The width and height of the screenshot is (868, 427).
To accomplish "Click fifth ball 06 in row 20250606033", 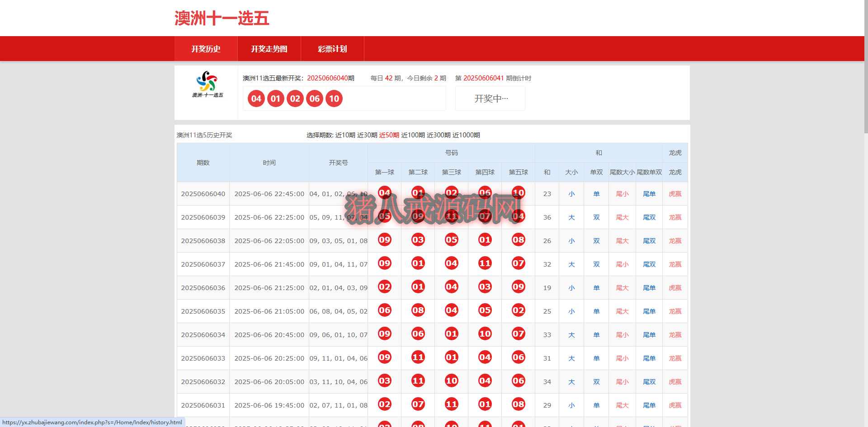I will (x=519, y=357).
